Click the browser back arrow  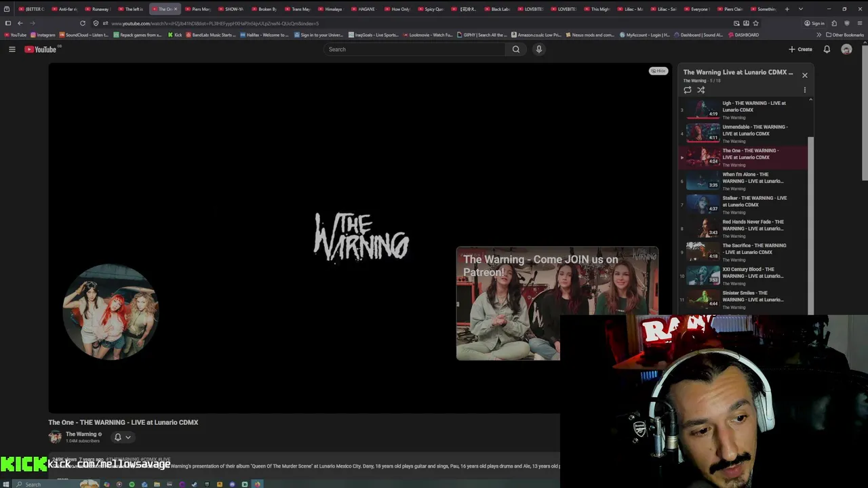coord(20,23)
